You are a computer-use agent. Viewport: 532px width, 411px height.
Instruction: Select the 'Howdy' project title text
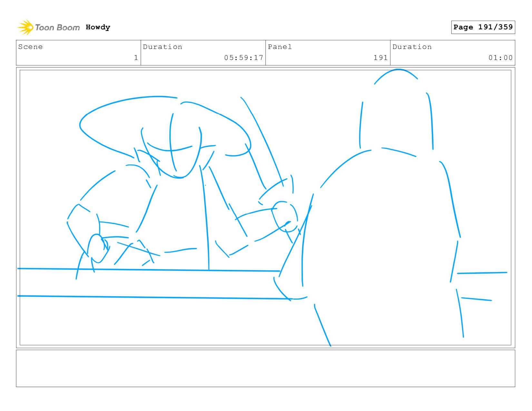[x=98, y=27]
